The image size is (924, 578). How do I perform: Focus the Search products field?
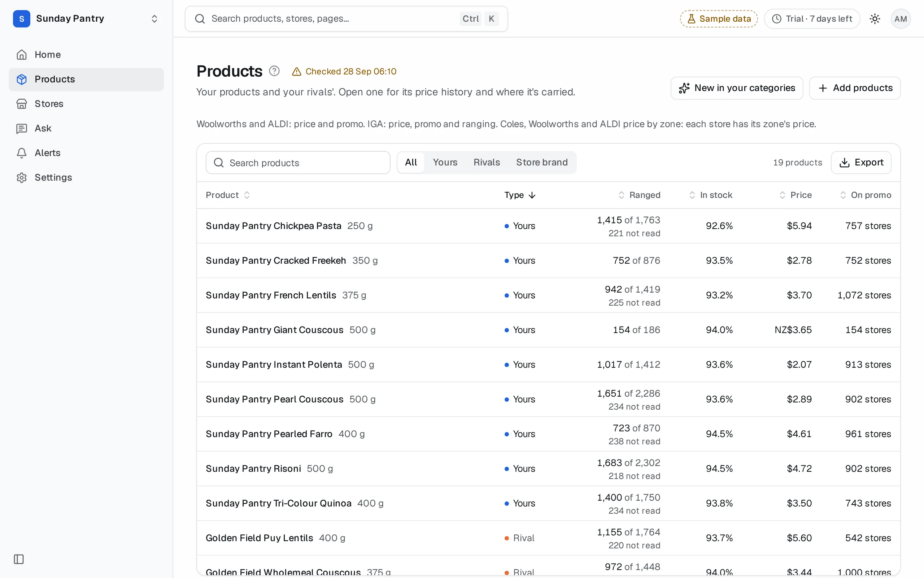point(298,163)
